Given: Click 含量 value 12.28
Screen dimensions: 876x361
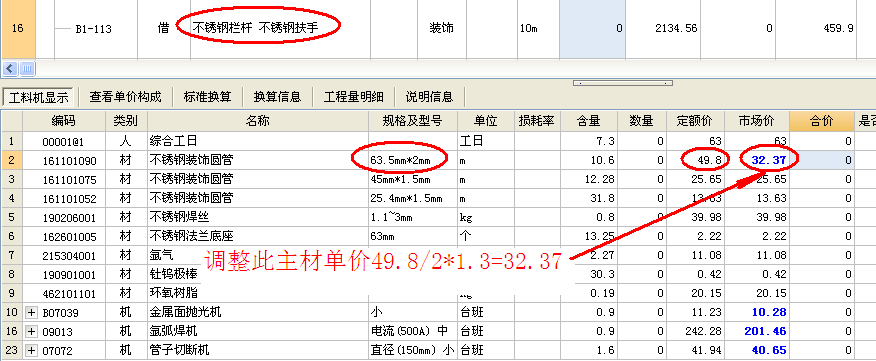Looking at the screenshot, I should pos(599,180).
